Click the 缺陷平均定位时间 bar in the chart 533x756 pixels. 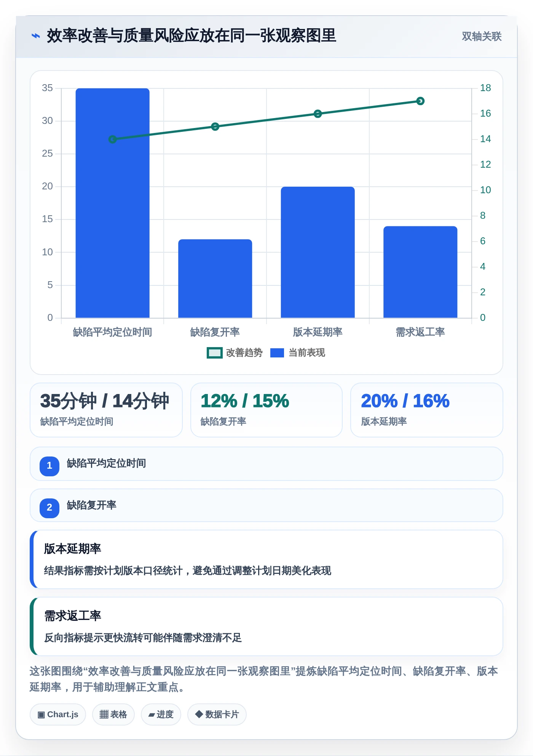(x=113, y=203)
